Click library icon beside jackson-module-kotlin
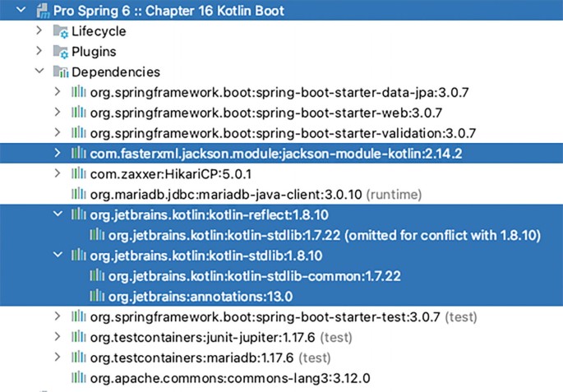The image size is (563, 392). click(79, 153)
